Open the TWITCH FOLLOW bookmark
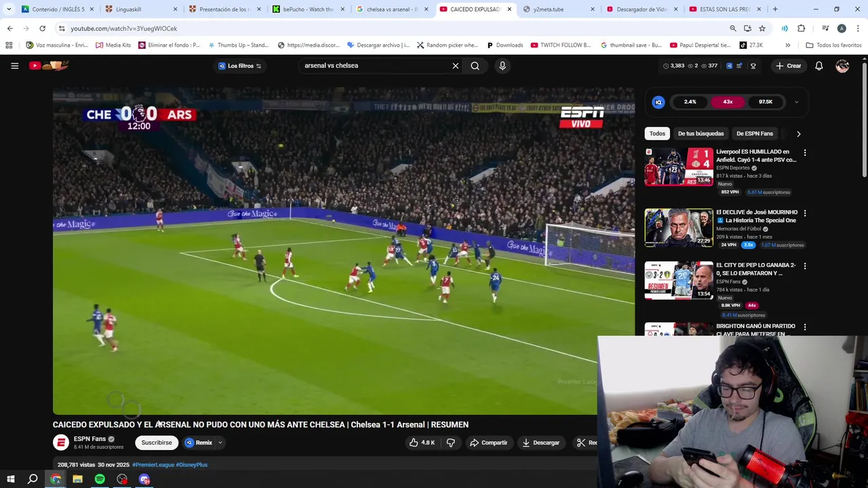The height and width of the screenshot is (488, 868). click(x=561, y=45)
